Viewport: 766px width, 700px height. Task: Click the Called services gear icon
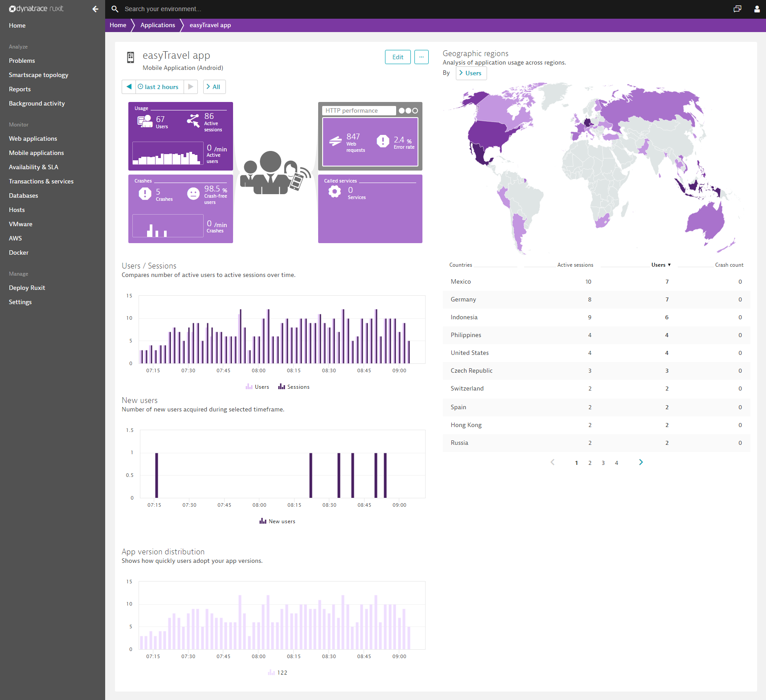[x=335, y=191]
